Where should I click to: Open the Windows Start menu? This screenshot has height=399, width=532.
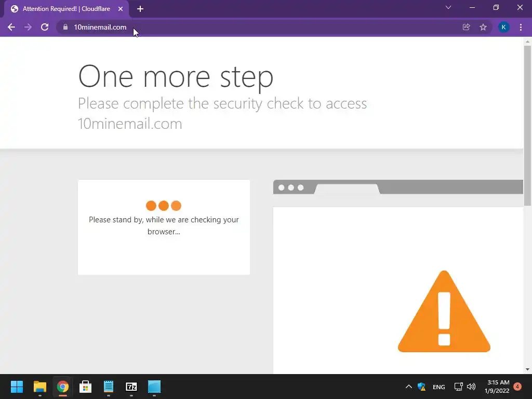(17, 387)
